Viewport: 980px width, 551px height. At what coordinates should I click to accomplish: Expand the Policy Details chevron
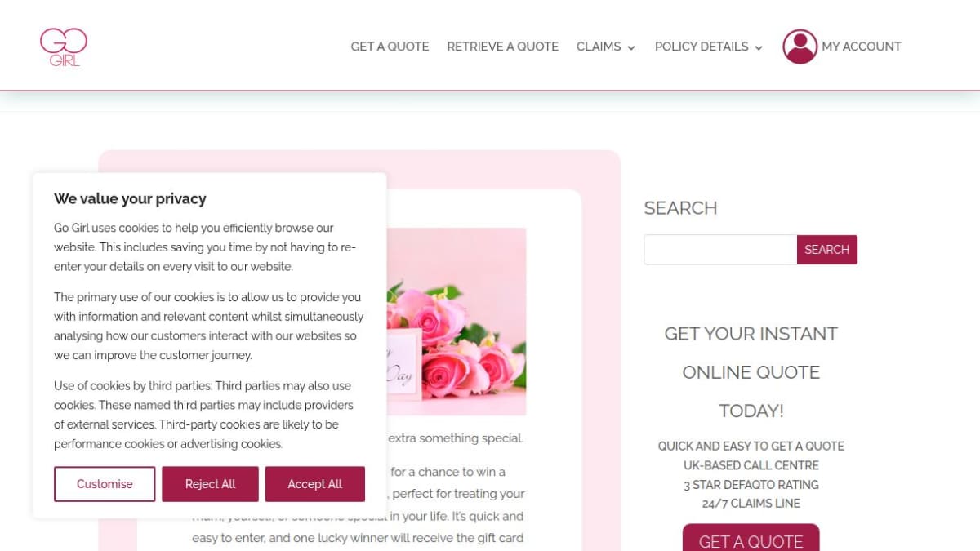point(759,47)
